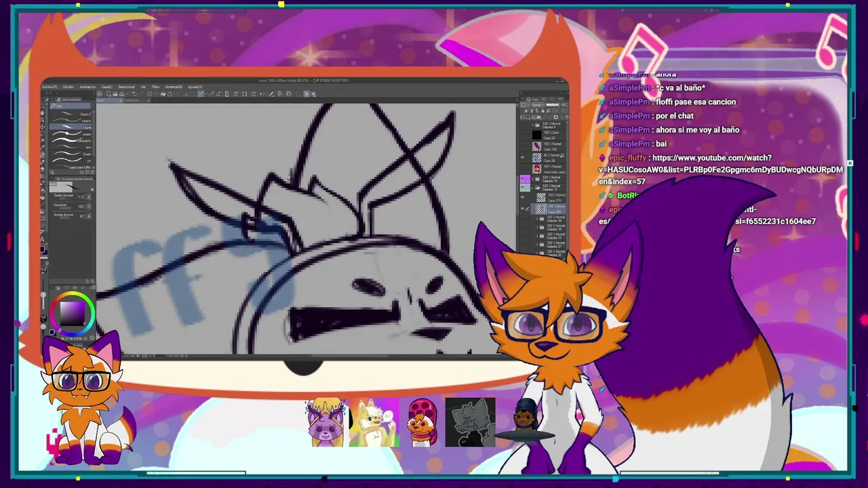
Task: Toggle visibility of layer Capa 270
Action: click(x=523, y=197)
